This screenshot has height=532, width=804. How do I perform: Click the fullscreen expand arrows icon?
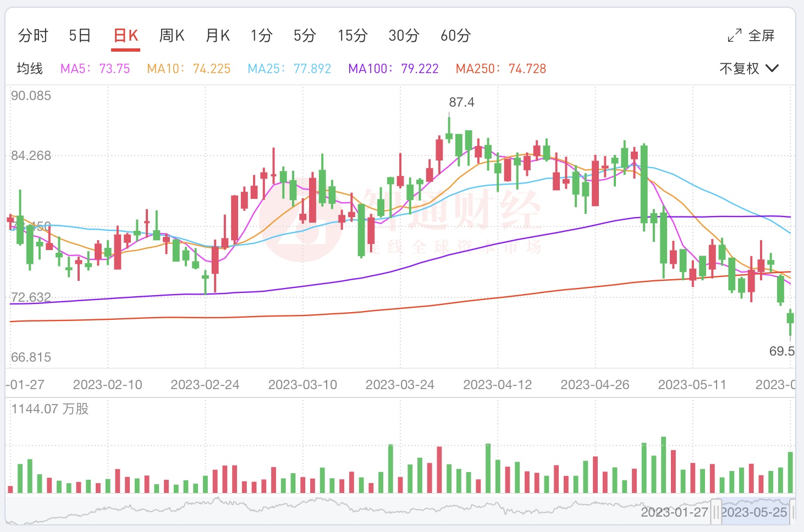tap(734, 36)
